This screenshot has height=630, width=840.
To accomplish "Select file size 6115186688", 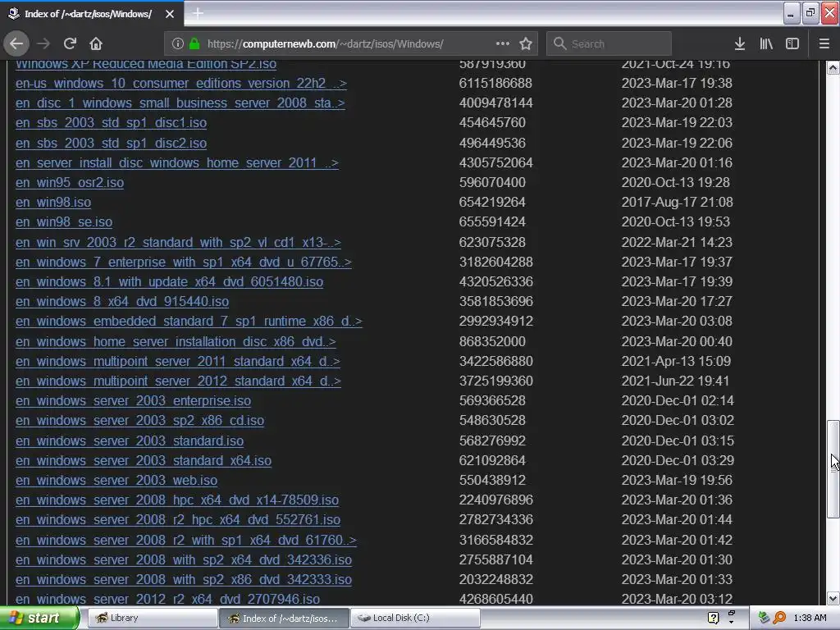I will (495, 83).
